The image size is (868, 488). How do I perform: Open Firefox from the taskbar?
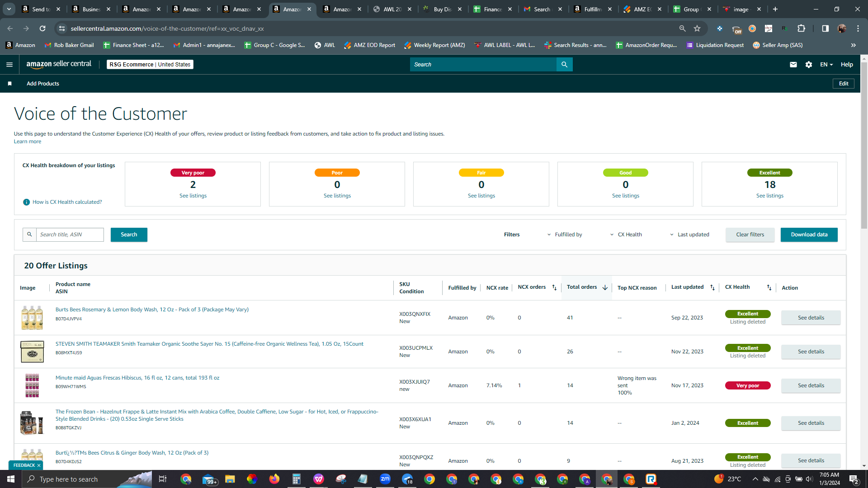(274, 479)
